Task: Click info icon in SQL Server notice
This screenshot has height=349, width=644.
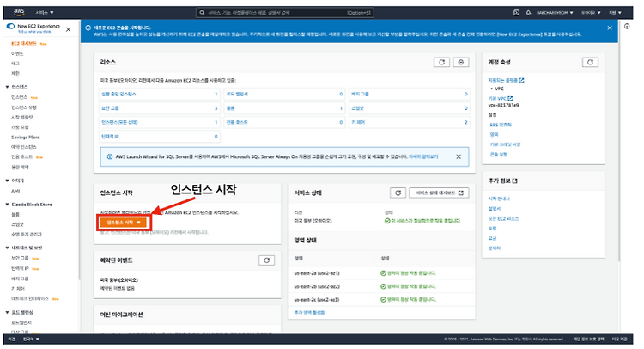Action: (110, 156)
